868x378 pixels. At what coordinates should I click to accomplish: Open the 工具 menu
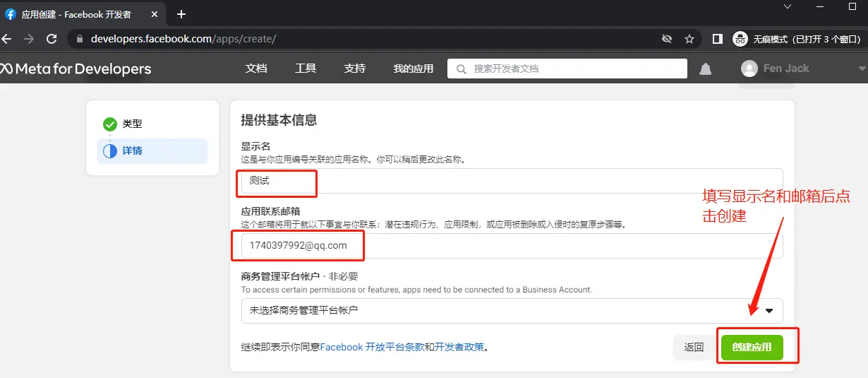[306, 69]
